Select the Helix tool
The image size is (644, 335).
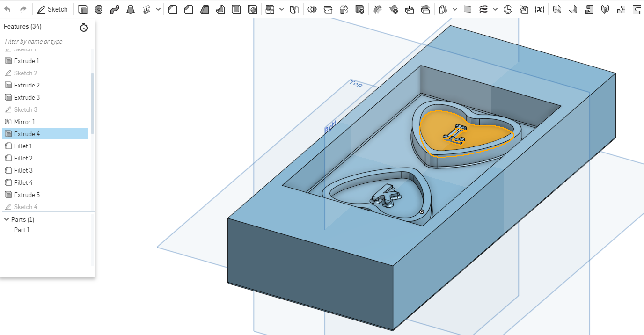(483, 9)
